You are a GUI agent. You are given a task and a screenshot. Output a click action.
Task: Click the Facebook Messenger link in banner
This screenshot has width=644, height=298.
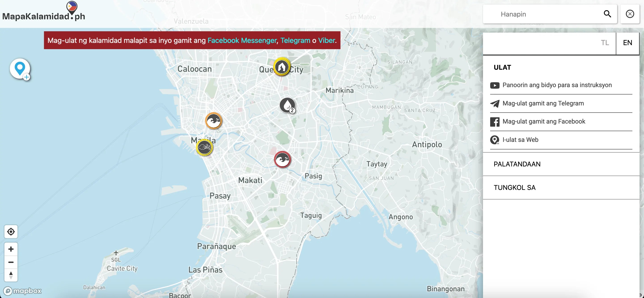tap(242, 40)
